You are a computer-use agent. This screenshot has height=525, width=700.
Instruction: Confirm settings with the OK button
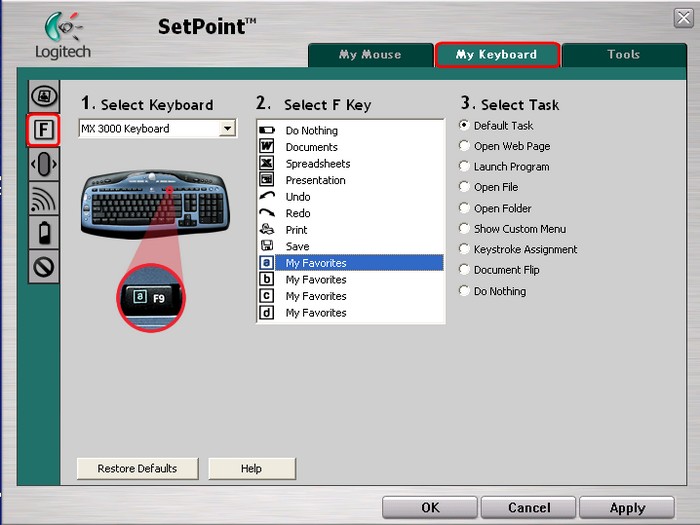click(x=430, y=508)
